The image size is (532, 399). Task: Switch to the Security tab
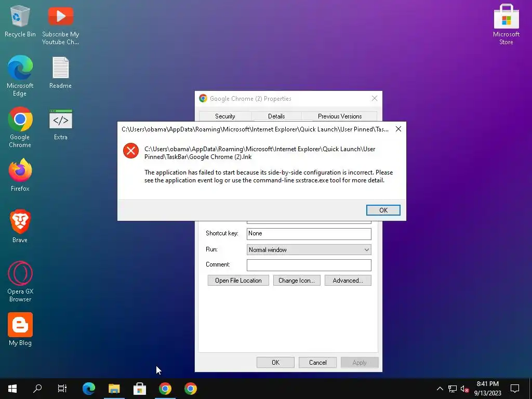225,116
